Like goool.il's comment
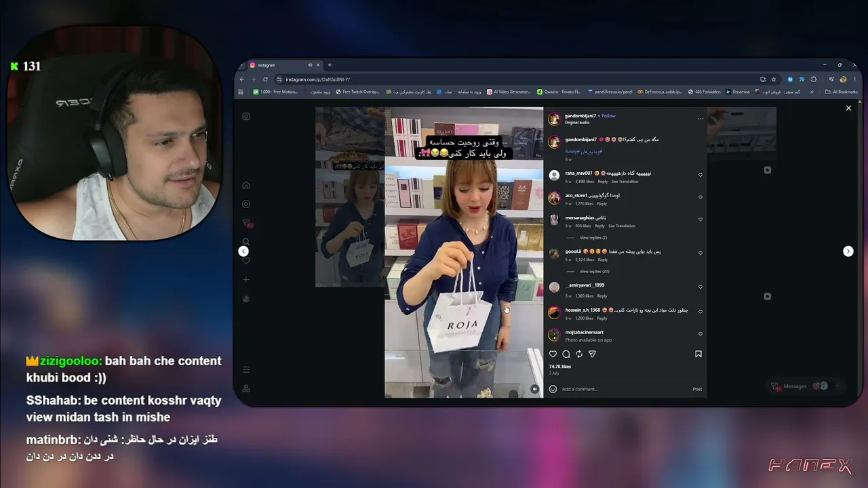This screenshot has width=868, height=488. click(x=701, y=253)
